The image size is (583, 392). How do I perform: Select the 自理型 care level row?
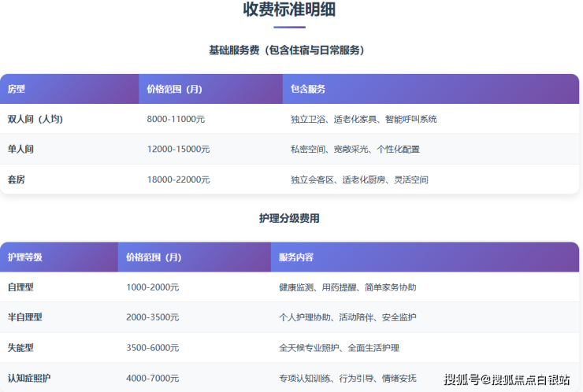pyautogui.click(x=20, y=287)
